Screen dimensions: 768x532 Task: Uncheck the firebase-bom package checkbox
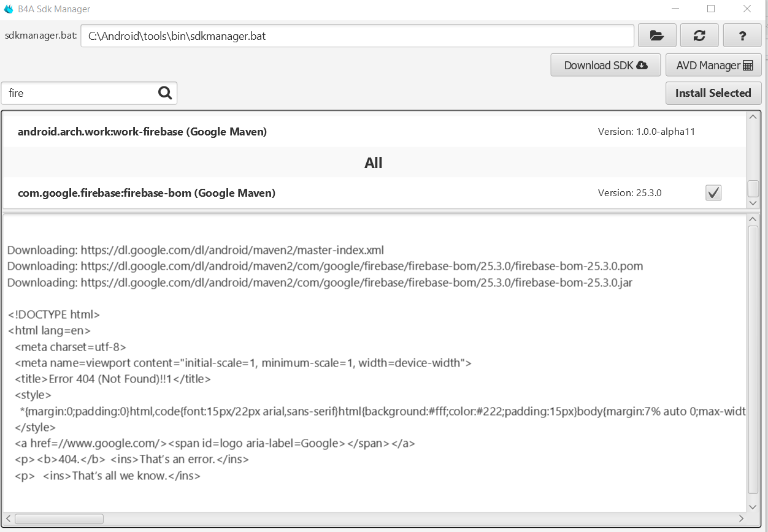coord(713,193)
